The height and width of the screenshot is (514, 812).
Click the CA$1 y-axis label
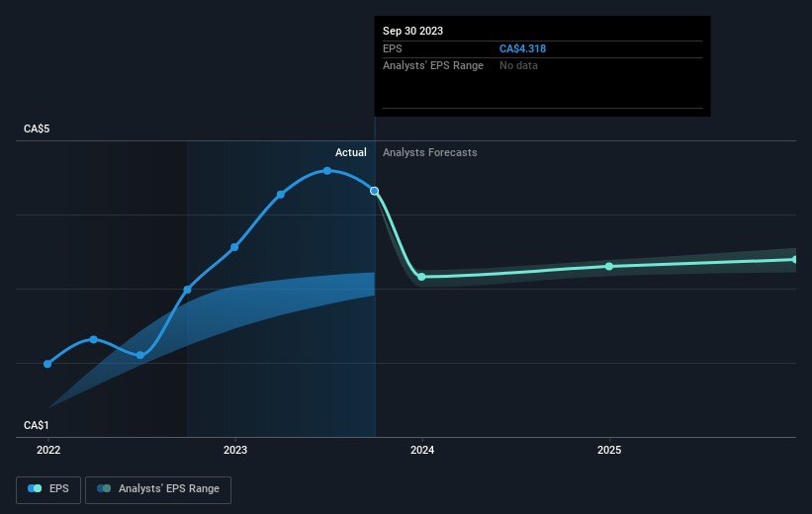point(37,425)
